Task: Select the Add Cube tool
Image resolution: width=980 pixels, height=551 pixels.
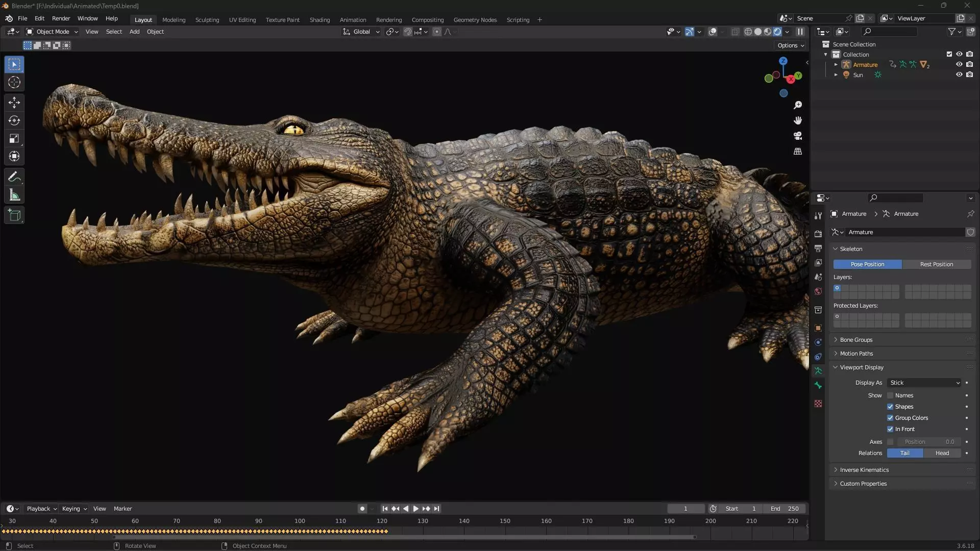Action: (14, 215)
